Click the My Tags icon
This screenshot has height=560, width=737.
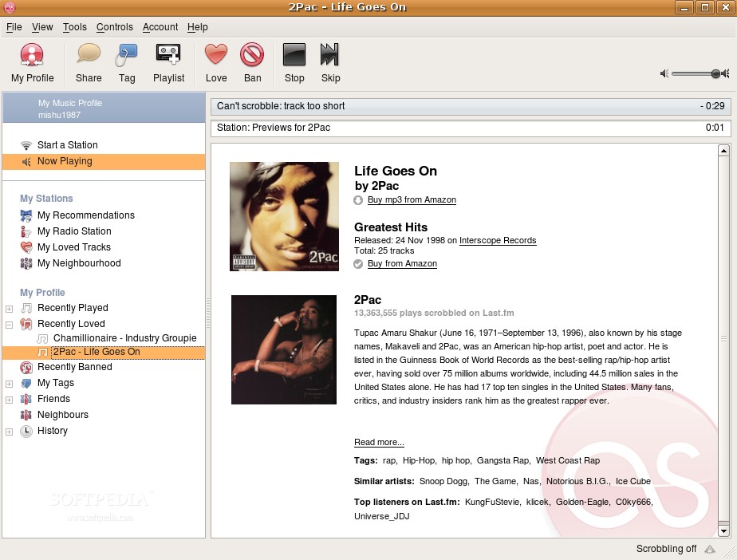pos(26,383)
